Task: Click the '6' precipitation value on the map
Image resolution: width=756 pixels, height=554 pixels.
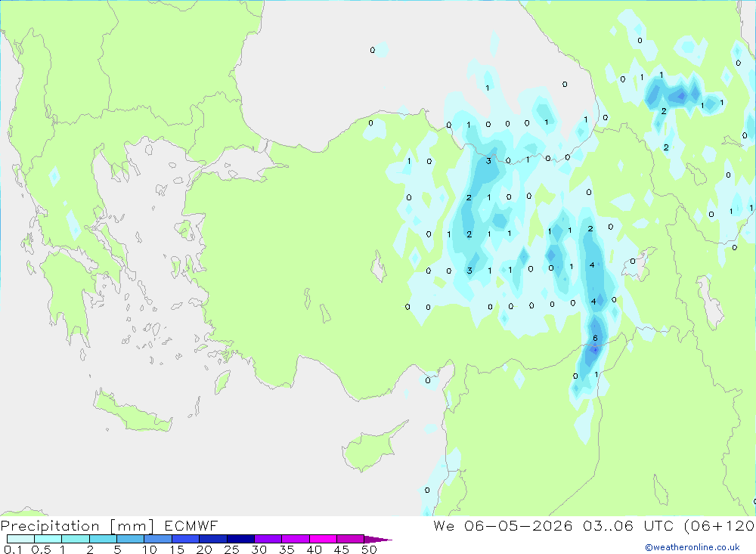Action: pos(595,338)
